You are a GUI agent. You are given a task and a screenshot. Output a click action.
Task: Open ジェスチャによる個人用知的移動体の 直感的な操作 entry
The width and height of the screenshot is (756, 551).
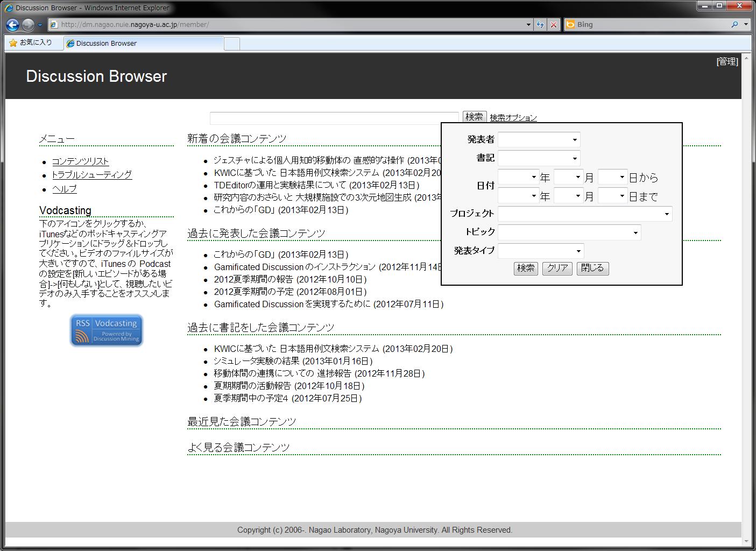(327, 160)
